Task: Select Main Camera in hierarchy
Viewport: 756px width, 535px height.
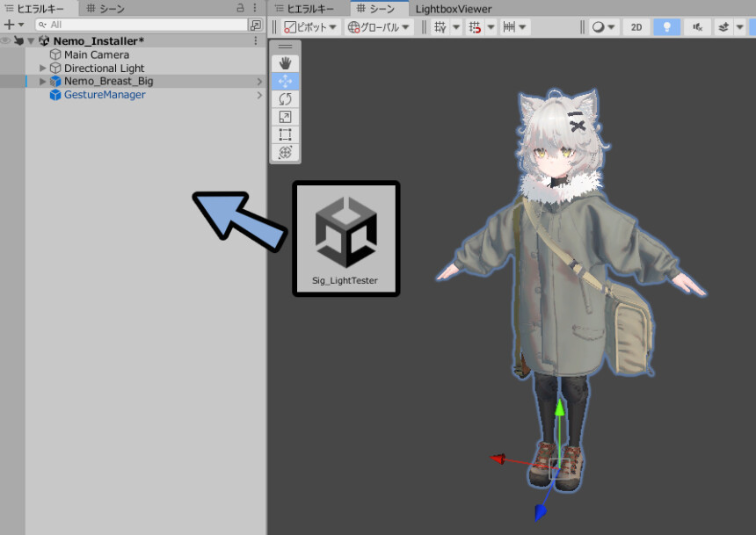Action: (97, 54)
